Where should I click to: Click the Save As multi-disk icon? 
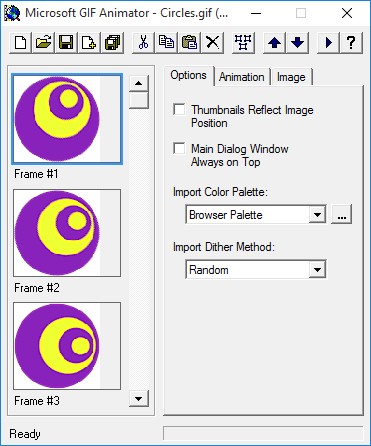[113, 43]
